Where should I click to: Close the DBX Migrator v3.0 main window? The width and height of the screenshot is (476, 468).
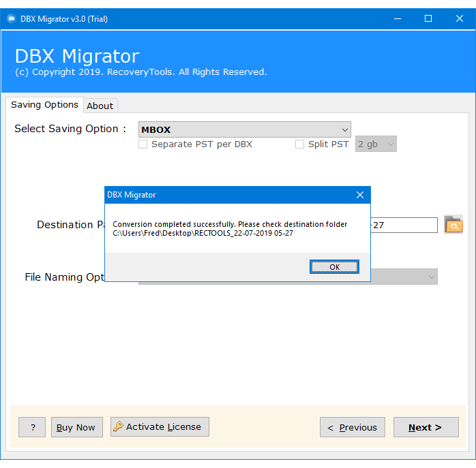(x=460, y=19)
